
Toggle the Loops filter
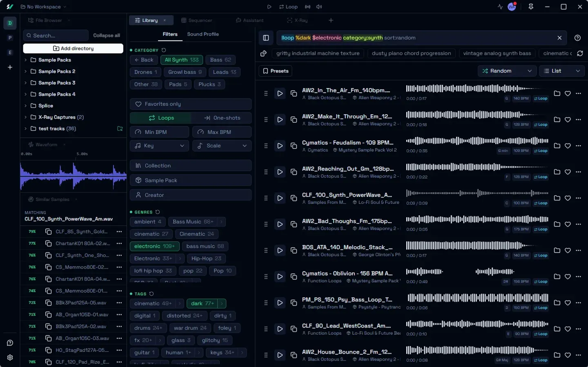[160, 118]
